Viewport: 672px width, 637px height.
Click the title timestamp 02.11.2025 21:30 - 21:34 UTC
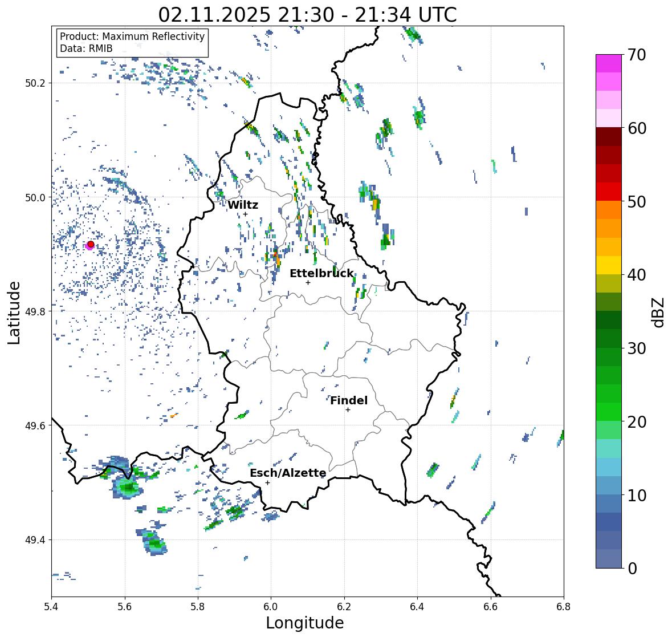pyautogui.click(x=307, y=15)
